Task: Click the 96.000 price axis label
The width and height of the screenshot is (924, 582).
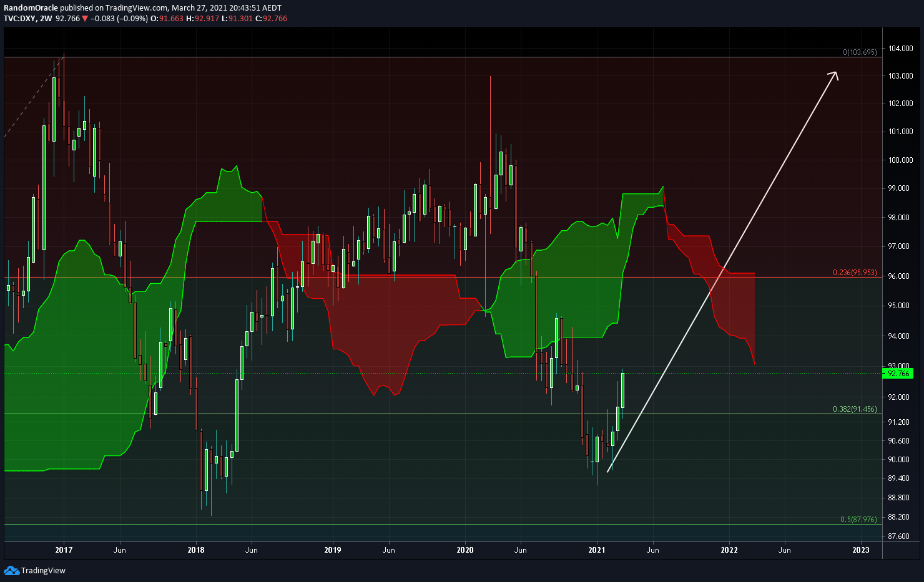Action: pyautogui.click(x=898, y=276)
